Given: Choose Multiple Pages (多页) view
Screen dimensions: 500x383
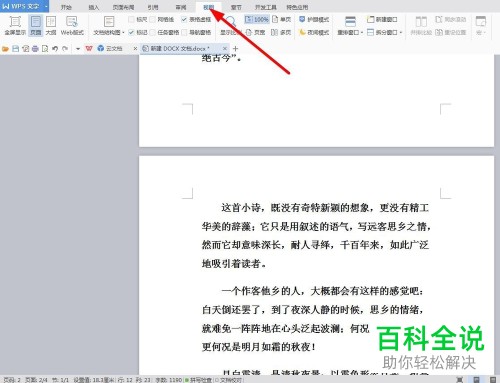Looking at the screenshot, I should pyautogui.click(x=281, y=32).
